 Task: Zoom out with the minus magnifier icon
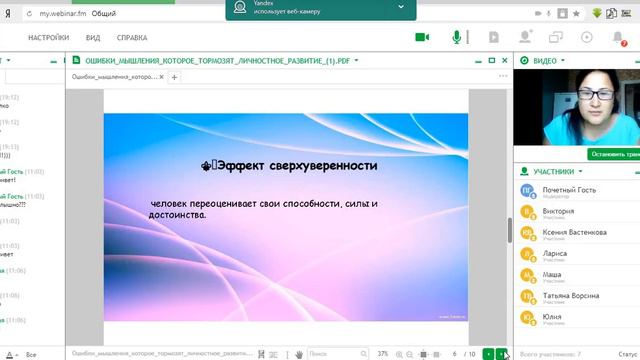coord(409,355)
